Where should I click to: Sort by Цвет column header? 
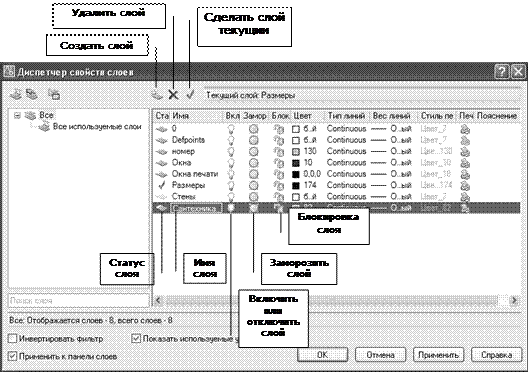click(307, 116)
